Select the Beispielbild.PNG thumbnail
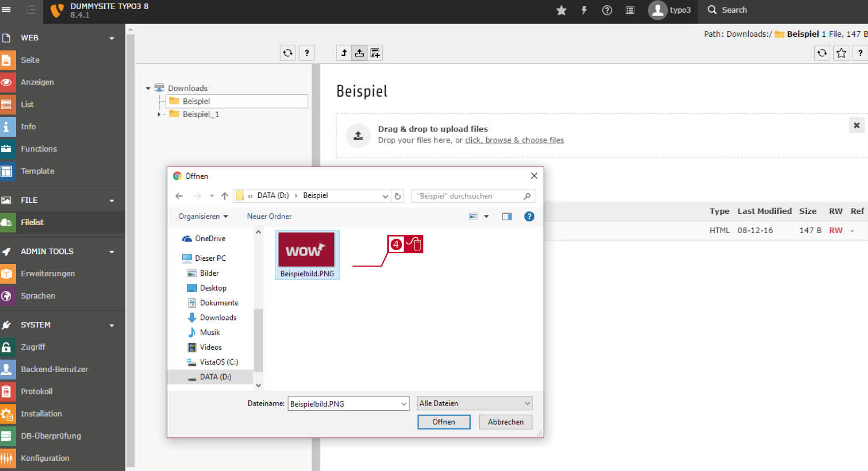Viewport: 868px width, 471px height. (x=307, y=255)
